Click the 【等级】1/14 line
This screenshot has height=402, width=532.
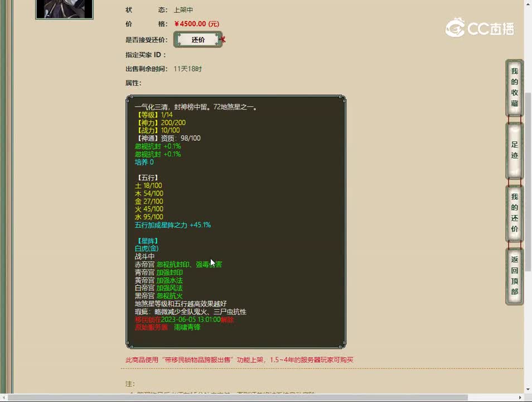(x=154, y=115)
